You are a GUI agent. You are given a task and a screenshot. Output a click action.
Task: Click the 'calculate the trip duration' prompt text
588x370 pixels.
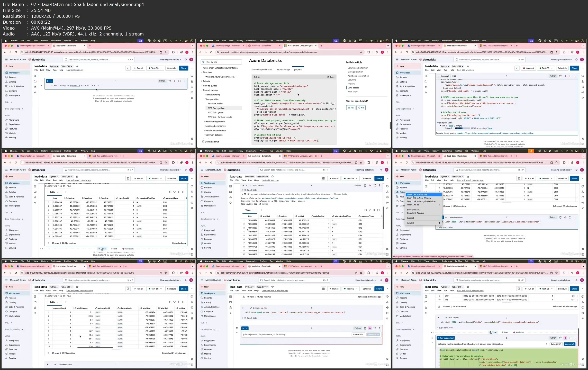tap(470, 344)
